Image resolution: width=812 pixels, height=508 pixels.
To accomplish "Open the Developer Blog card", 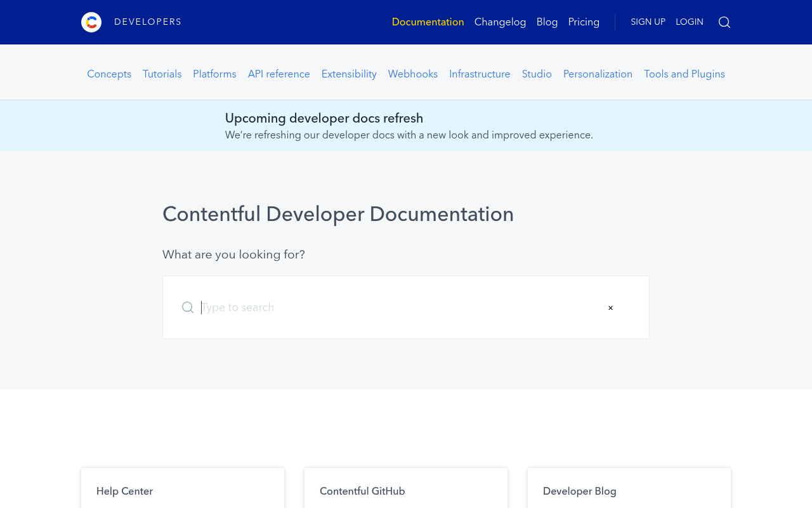I will click(x=629, y=488).
